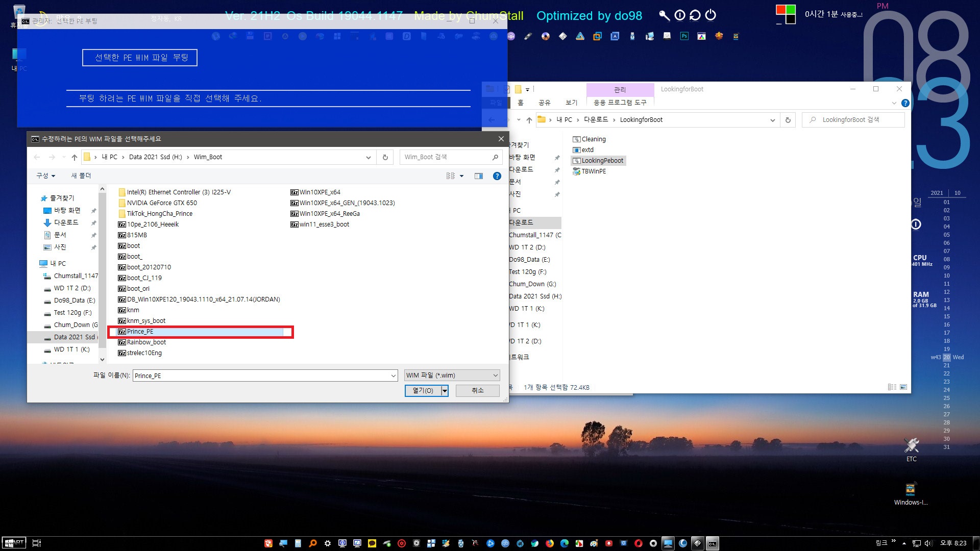The image size is (980, 551).
Task: Click the green square of the color tile widget
Action: 791,9
